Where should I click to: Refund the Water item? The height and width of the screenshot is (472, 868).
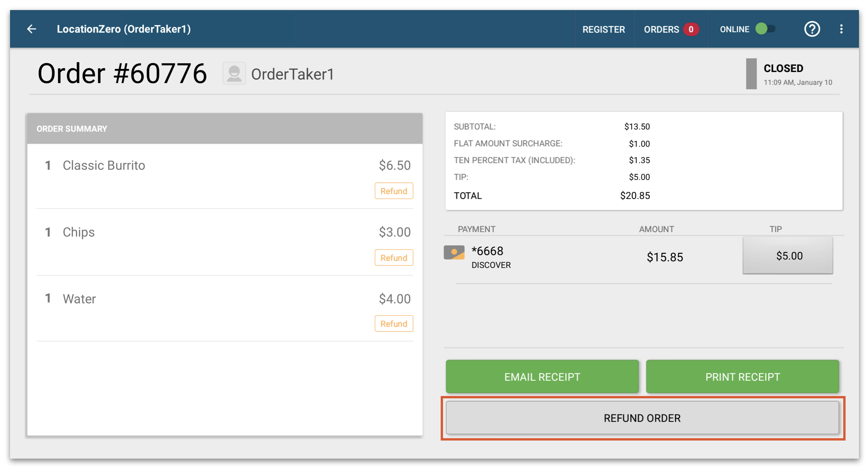pos(394,324)
